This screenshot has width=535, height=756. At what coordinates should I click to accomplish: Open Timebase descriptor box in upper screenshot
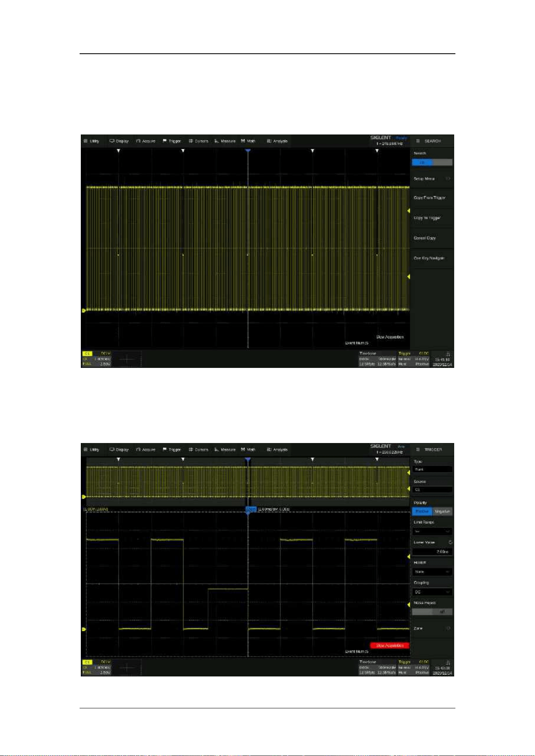click(377, 359)
